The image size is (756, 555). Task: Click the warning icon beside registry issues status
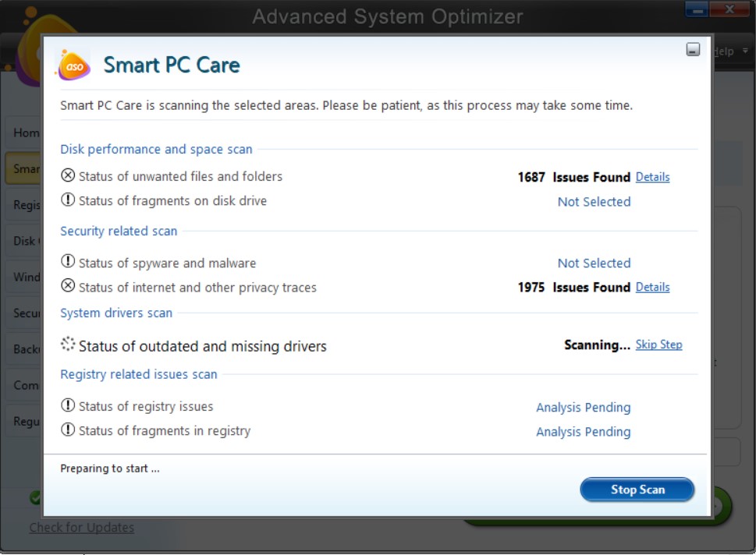click(67, 407)
